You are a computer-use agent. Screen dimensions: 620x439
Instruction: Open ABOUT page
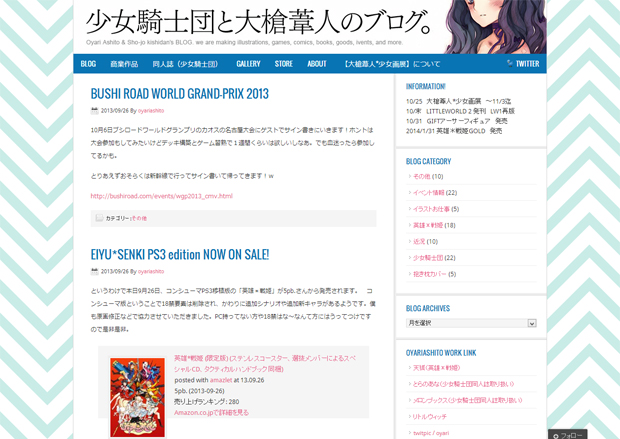click(x=317, y=64)
